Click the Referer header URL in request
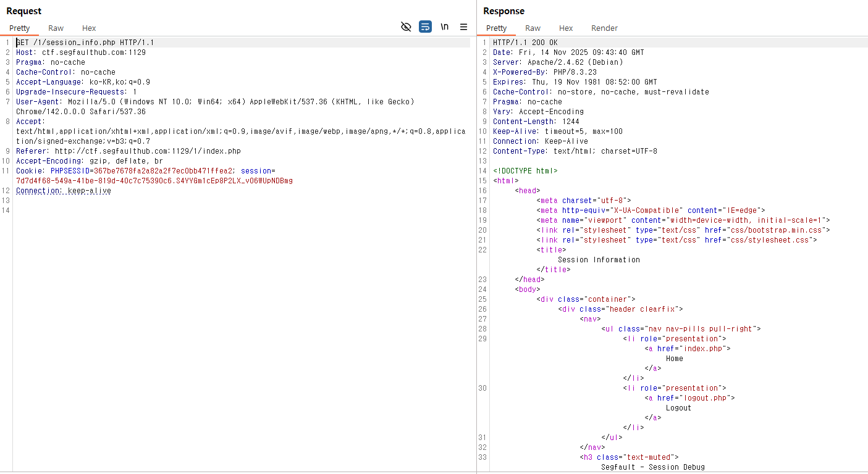The image size is (868, 474). [x=148, y=151]
